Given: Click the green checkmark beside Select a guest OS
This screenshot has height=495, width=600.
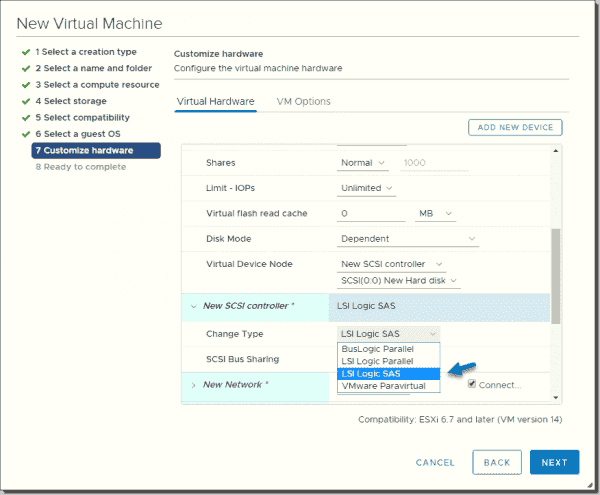Looking at the screenshot, I should click(26, 134).
